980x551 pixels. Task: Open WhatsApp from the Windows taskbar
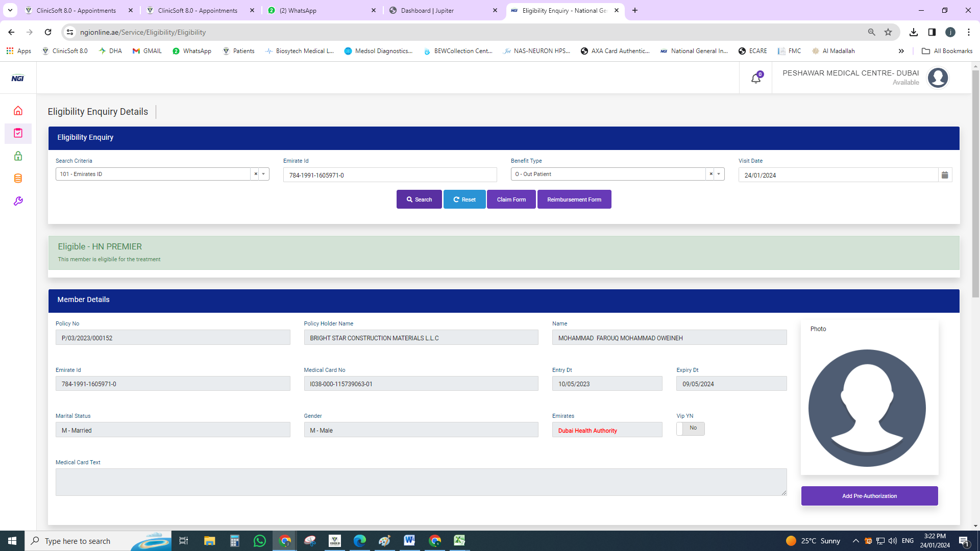point(259,541)
